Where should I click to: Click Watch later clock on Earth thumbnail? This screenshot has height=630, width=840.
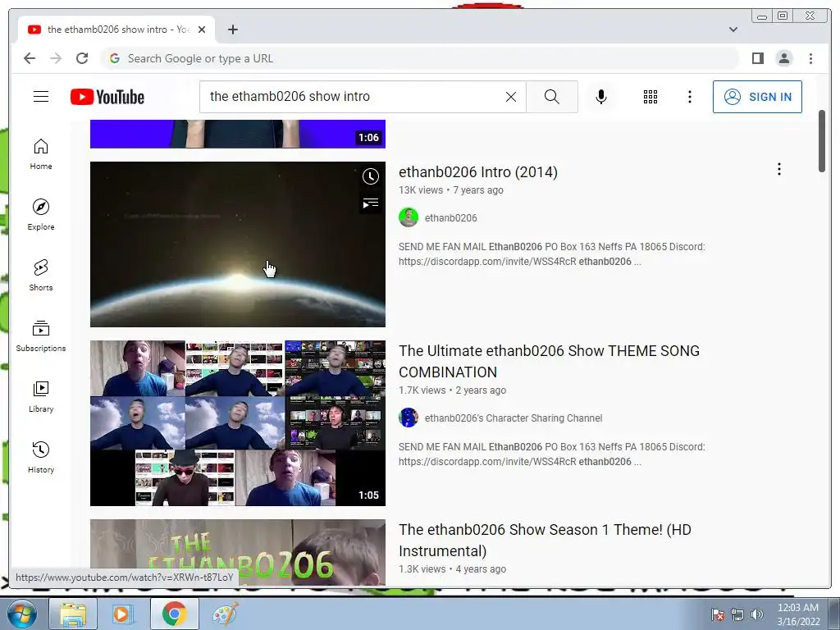pos(370,176)
